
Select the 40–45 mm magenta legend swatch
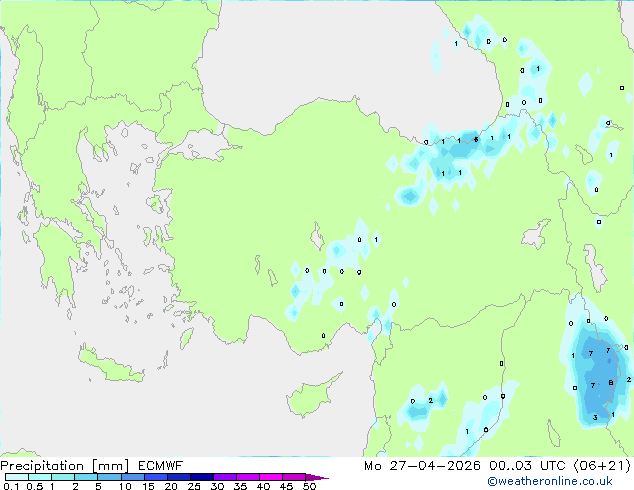tap(271, 477)
